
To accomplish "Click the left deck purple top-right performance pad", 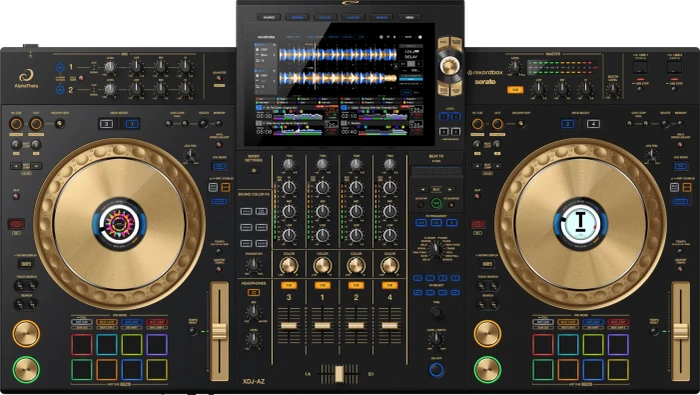I will [157, 345].
